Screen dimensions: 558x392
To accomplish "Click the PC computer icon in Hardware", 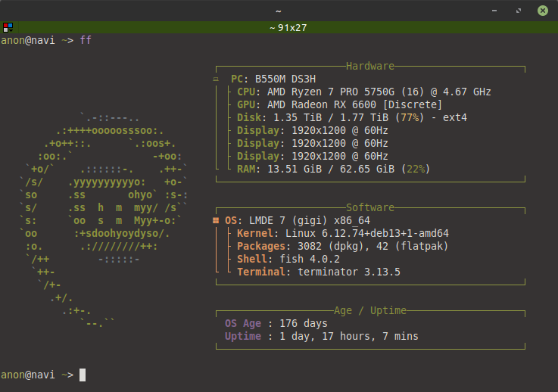I will click(x=216, y=79).
